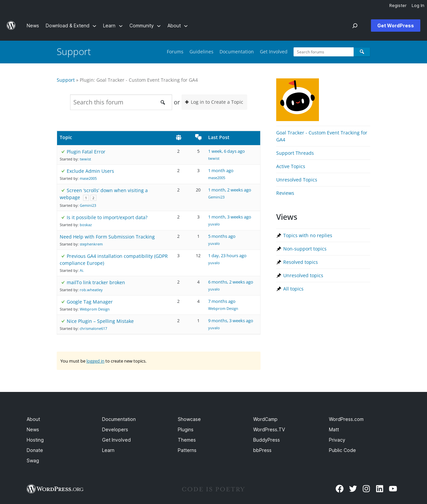This screenshot has width=427, height=504.
Task: Click Log in to Create a Topic
Action: click(214, 102)
